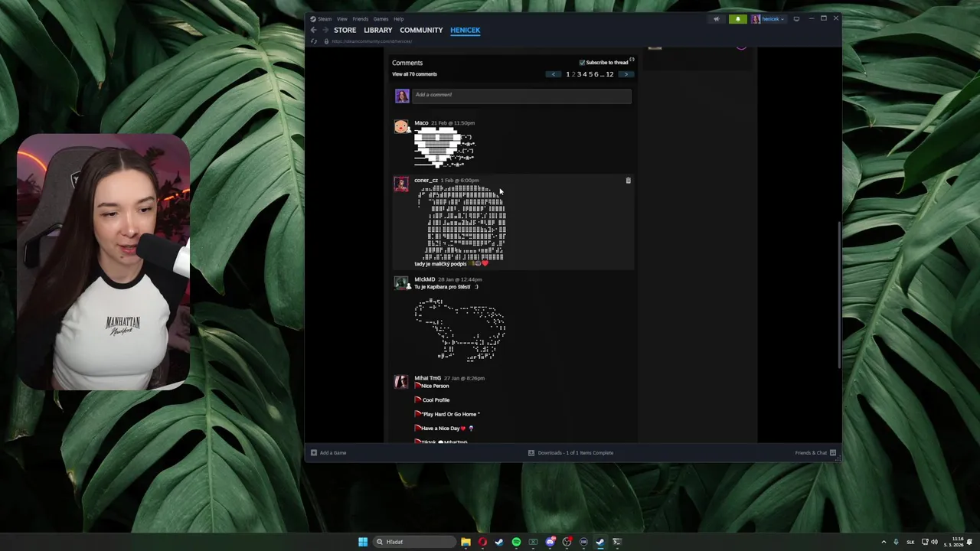Open the View menu
The height and width of the screenshot is (551, 980).
(342, 19)
